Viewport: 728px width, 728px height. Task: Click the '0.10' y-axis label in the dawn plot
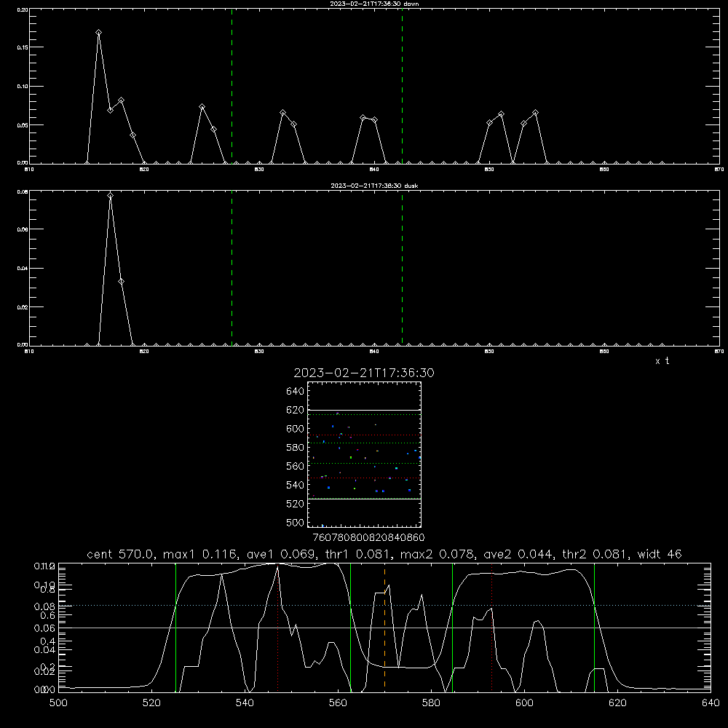(x=22, y=87)
